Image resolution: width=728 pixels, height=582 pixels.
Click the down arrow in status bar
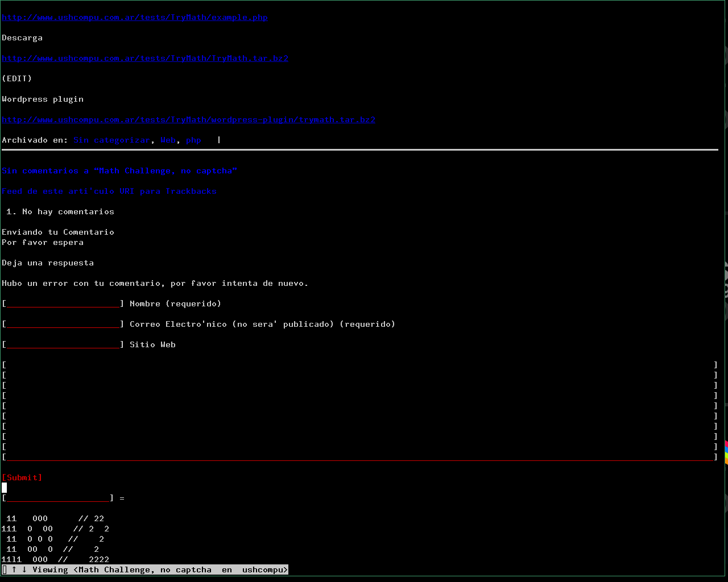24,570
